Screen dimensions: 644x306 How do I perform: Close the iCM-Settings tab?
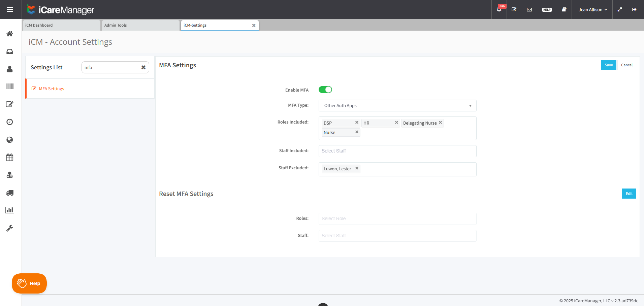point(254,25)
